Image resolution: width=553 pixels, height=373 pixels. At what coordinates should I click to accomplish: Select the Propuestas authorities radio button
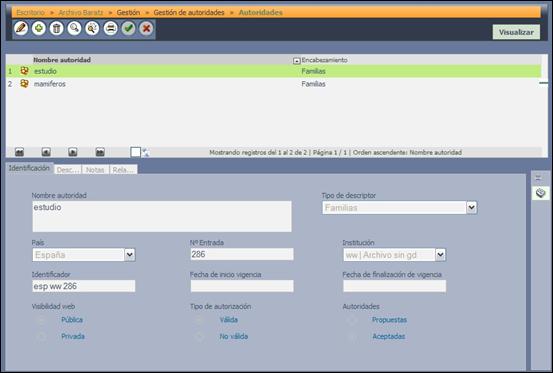352,320
